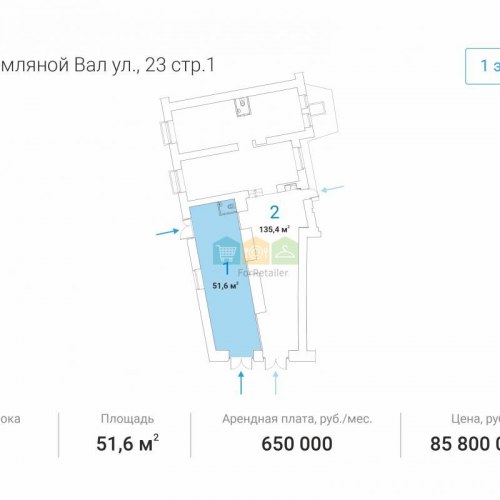Click the left side entrance arrow
The height and width of the screenshot is (500, 500).
(168, 232)
